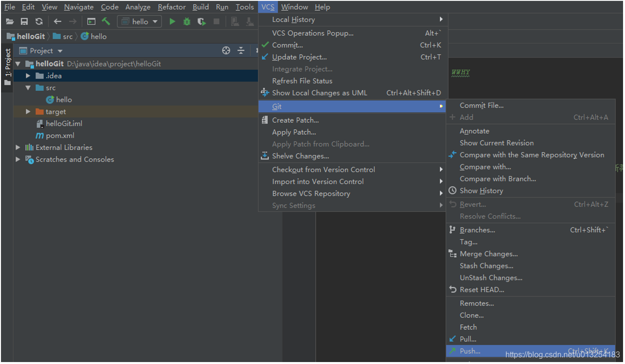Choose Stash Changes...
Screen dimensions: 625x364
[x=531, y=266]
